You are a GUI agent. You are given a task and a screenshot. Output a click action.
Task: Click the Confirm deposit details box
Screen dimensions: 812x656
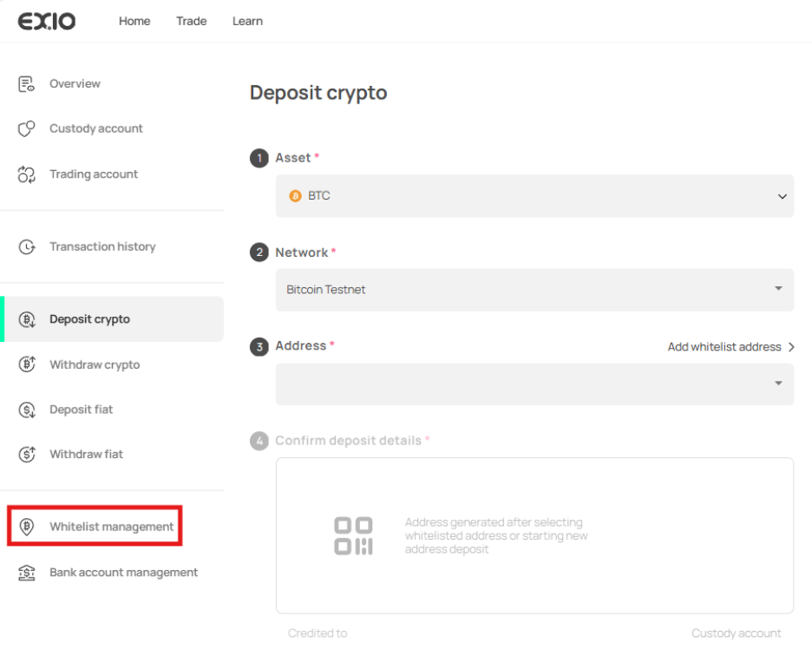click(x=534, y=535)
